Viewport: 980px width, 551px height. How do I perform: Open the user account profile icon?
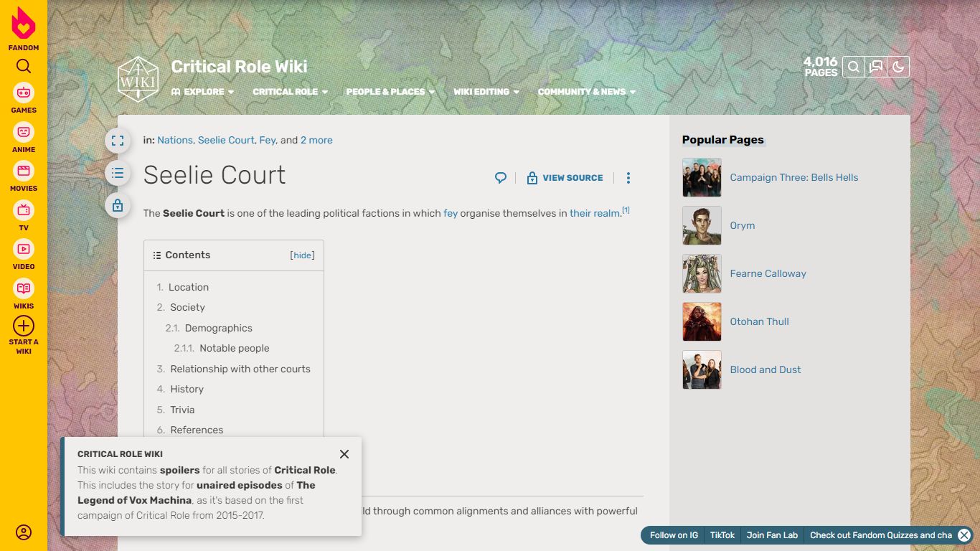point(24,533)
